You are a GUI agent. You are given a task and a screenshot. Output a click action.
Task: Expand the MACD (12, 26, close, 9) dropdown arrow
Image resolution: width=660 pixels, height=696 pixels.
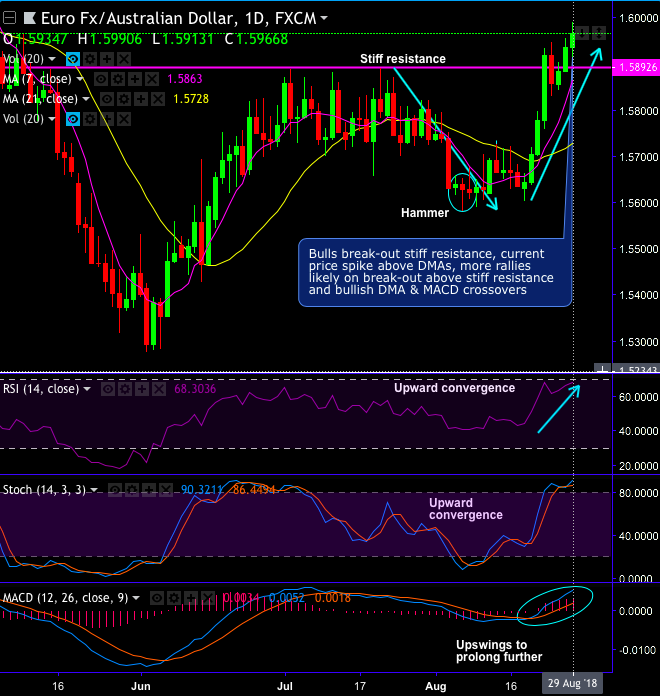tap(136, 598)
